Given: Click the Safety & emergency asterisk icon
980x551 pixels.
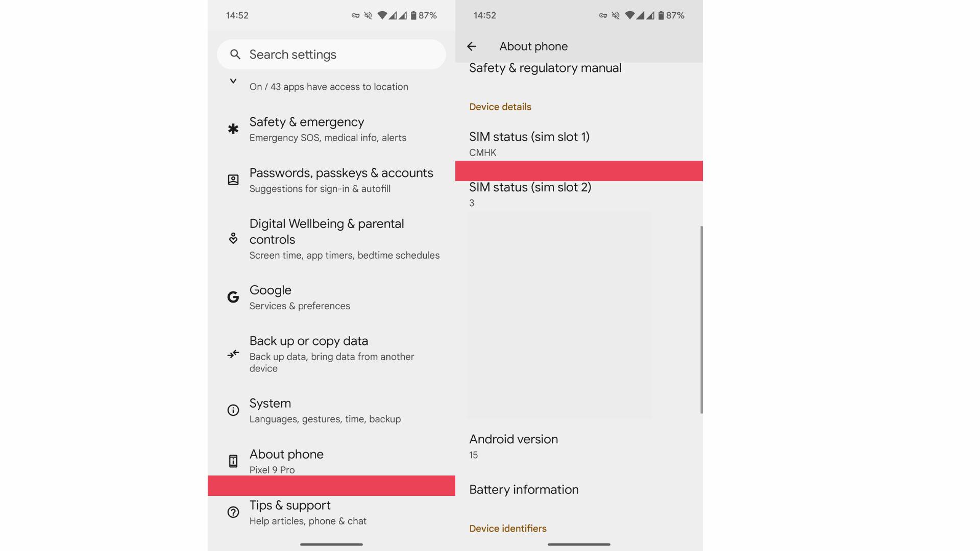Looking at the screenshot, I should point(233,129).
